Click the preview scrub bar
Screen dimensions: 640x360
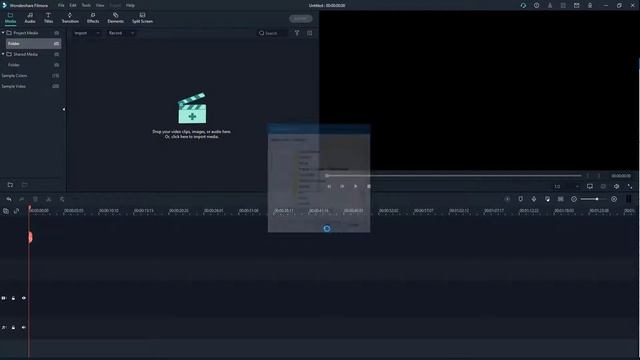tap(454, 176)
